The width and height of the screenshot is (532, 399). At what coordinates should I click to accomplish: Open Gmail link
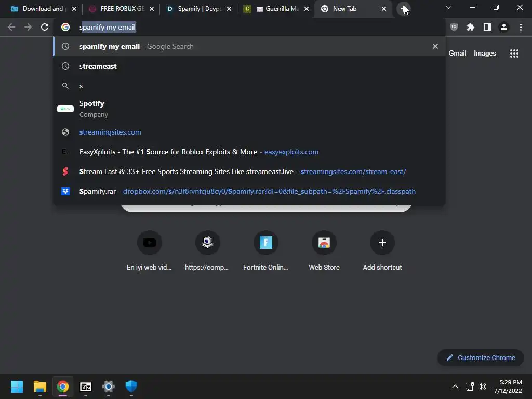(x=457, y=54)
